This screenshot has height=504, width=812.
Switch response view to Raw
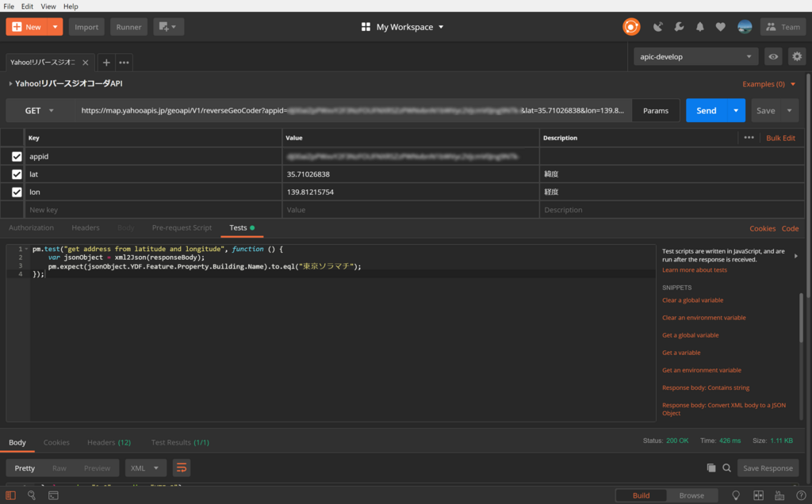pos(59,468)
